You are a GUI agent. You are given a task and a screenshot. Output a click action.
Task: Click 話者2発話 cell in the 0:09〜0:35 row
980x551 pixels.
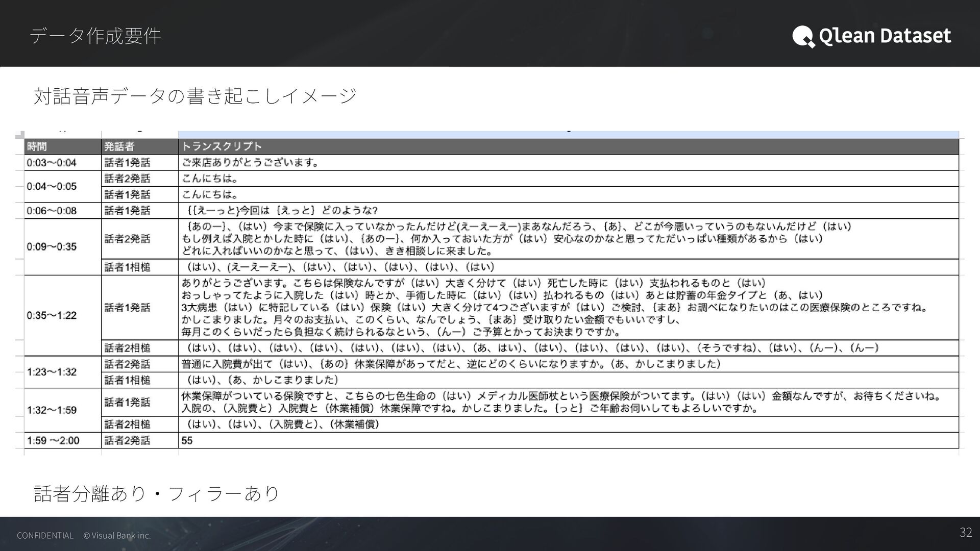point(140,239)
